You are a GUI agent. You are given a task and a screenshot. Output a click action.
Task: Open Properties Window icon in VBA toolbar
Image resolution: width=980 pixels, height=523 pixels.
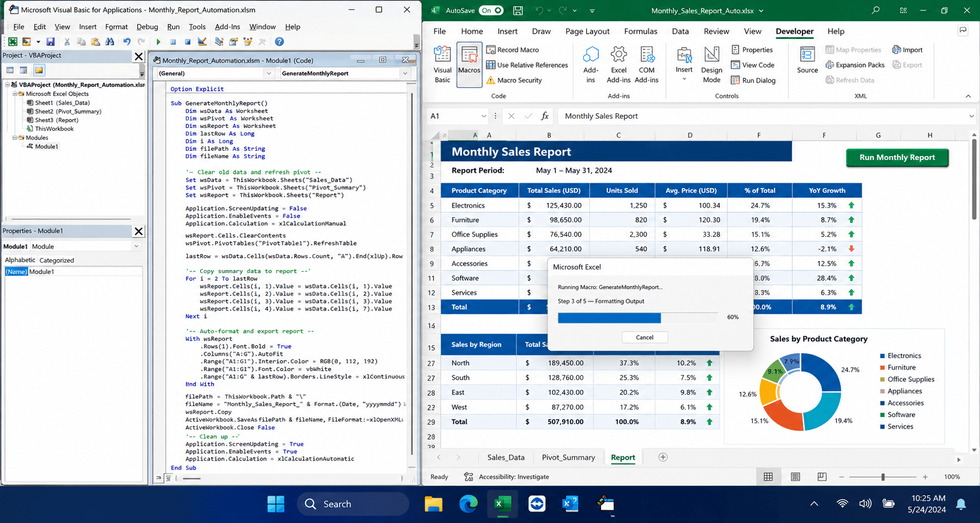233,42
